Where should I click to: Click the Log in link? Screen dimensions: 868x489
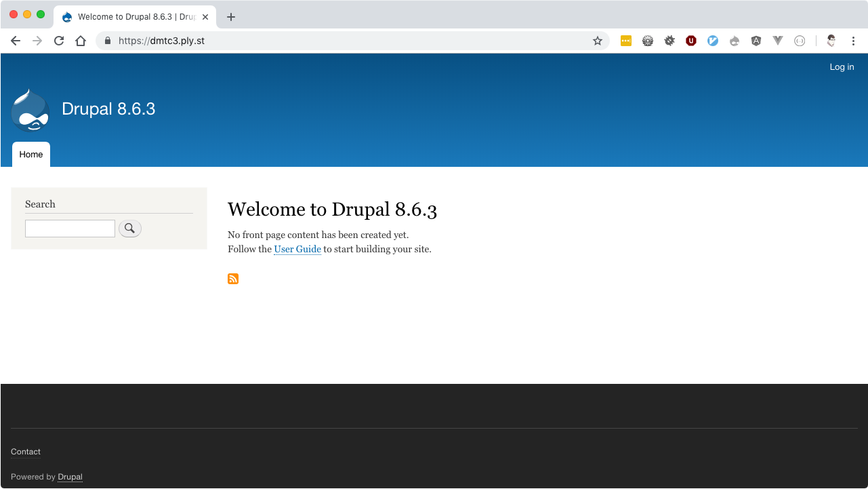point(842,67)
